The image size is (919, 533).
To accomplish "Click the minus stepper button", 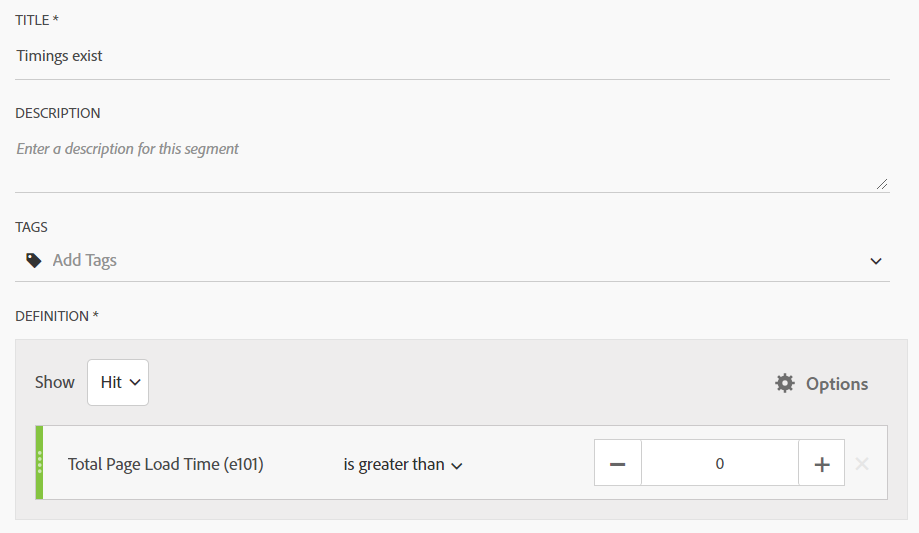I will click(618, 463).
